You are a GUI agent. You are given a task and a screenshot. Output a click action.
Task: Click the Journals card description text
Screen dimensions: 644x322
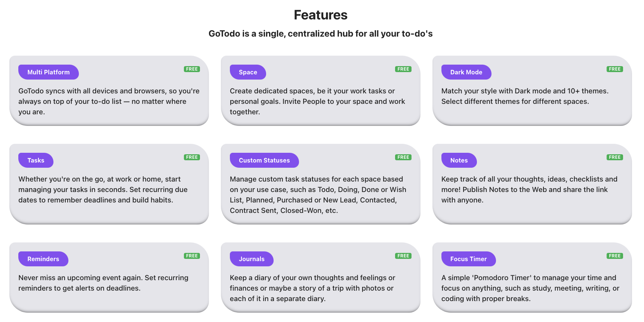pos(312,288)
